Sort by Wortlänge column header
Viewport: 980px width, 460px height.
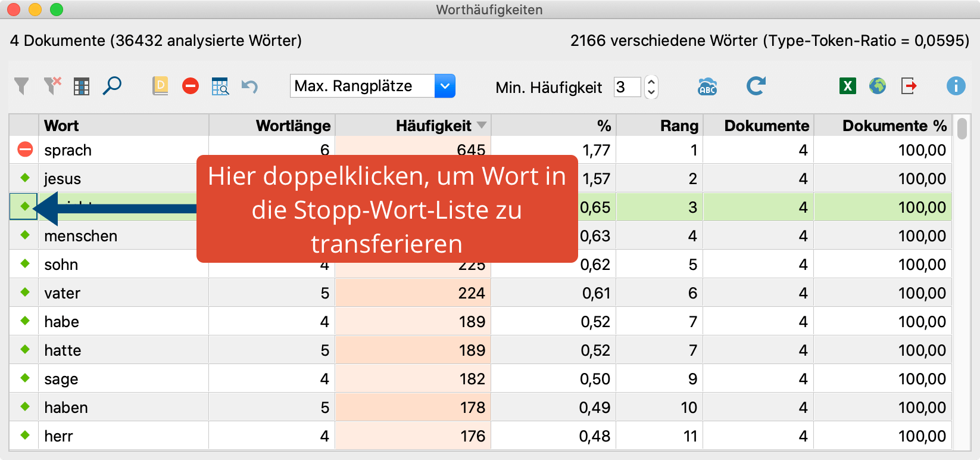(272, 126)
